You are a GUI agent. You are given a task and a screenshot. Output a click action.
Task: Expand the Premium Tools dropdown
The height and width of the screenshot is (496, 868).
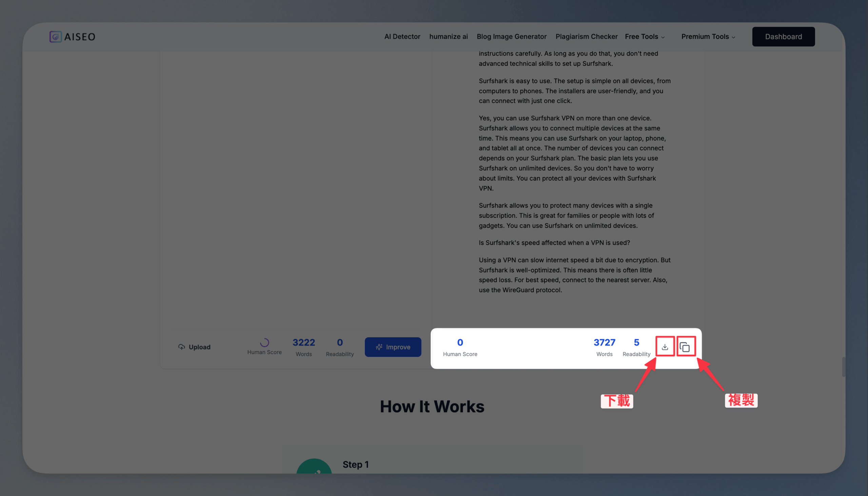tap(708, 37)
